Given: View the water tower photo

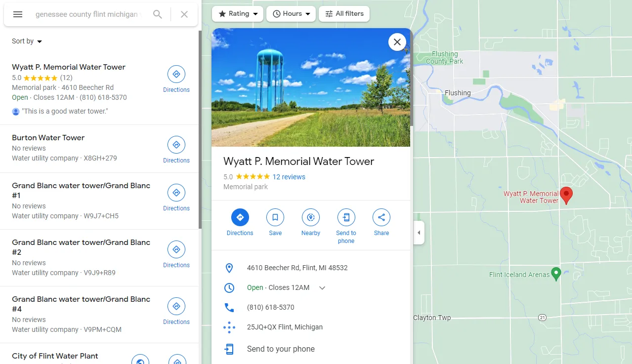Looking at the screenshot, I should pyautogui.click(x=310, y=87).
